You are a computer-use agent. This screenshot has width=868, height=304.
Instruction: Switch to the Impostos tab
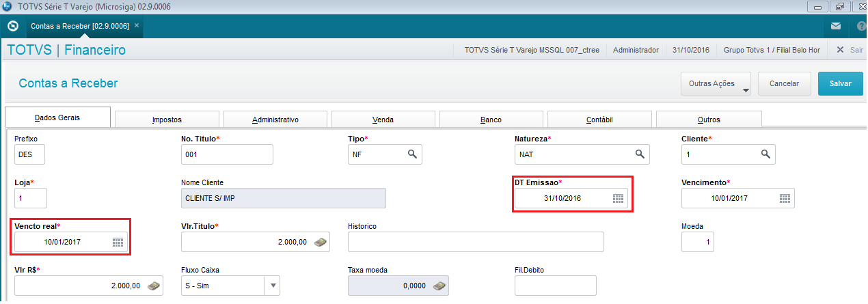point(167,120)
